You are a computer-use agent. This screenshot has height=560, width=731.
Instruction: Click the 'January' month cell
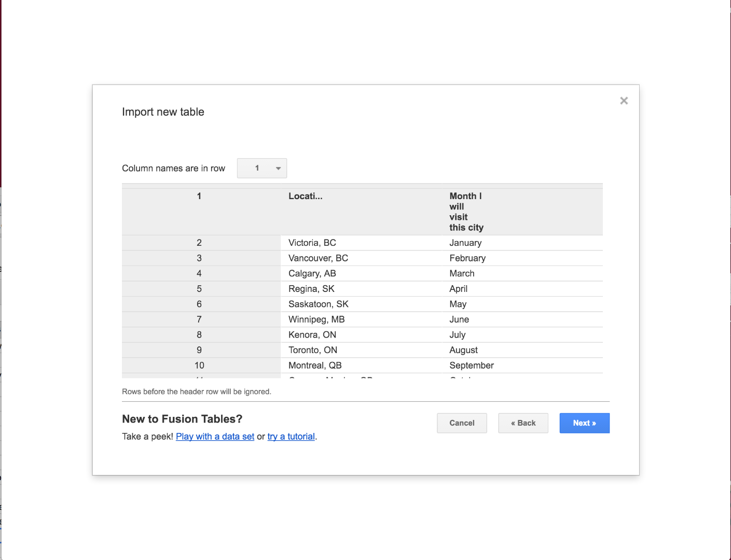pos(465,243)
